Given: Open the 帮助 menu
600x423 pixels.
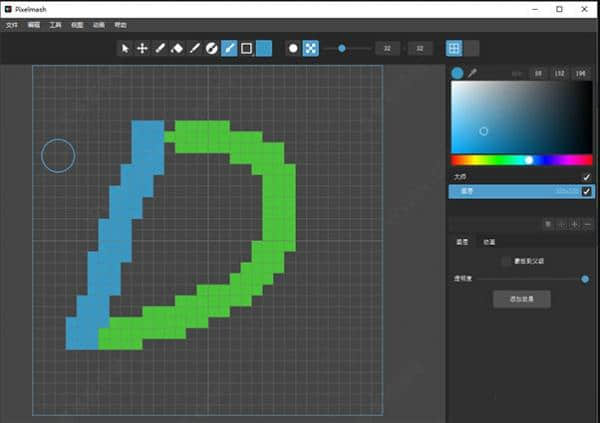Looking at the screenshot, I should 121,24.
